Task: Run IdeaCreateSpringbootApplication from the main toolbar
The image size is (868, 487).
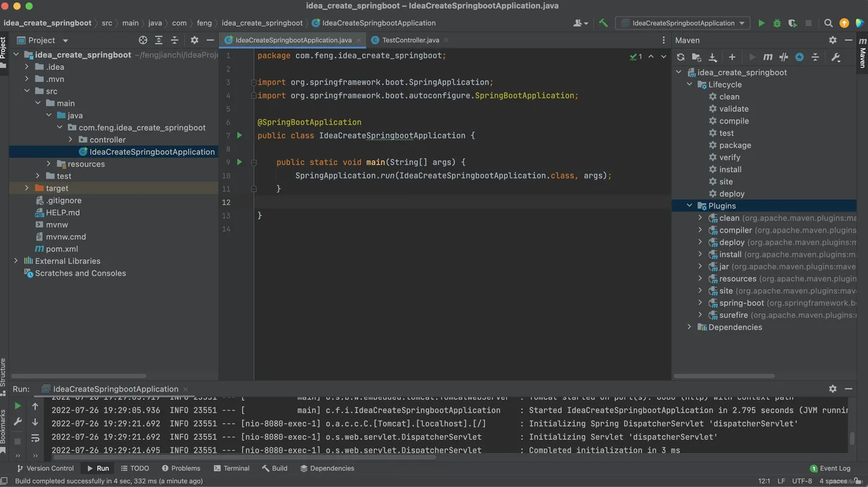Action: coord(761,23)
